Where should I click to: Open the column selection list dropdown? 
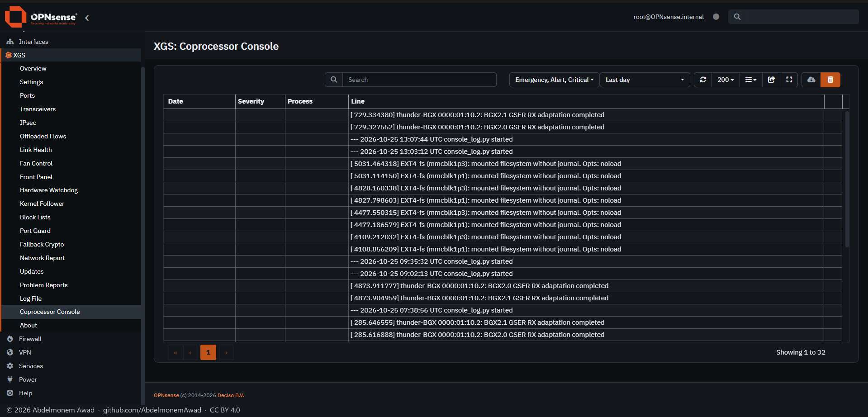pos(751,80)
